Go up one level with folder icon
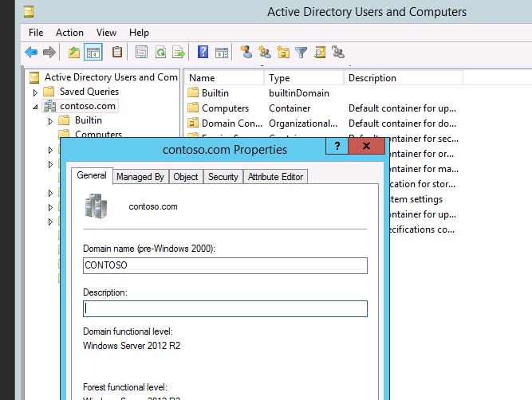This screenshot has width=532, height=400. click(74, 53)
